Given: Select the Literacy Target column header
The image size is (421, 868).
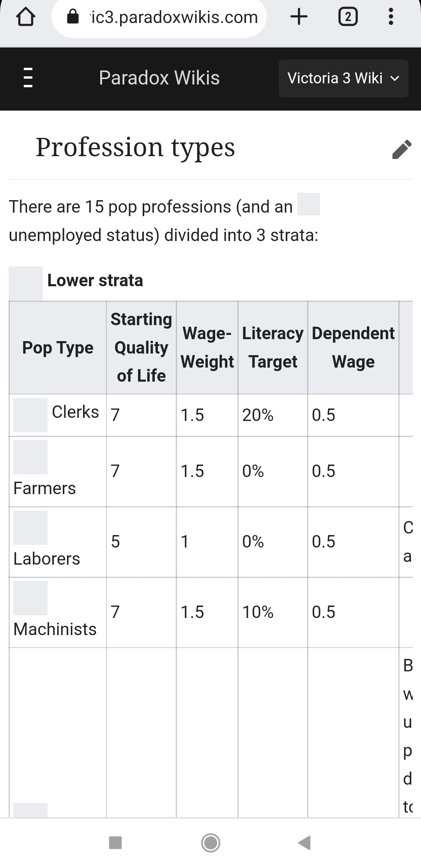Looking at the screenshot, I should tap(273, 347).
